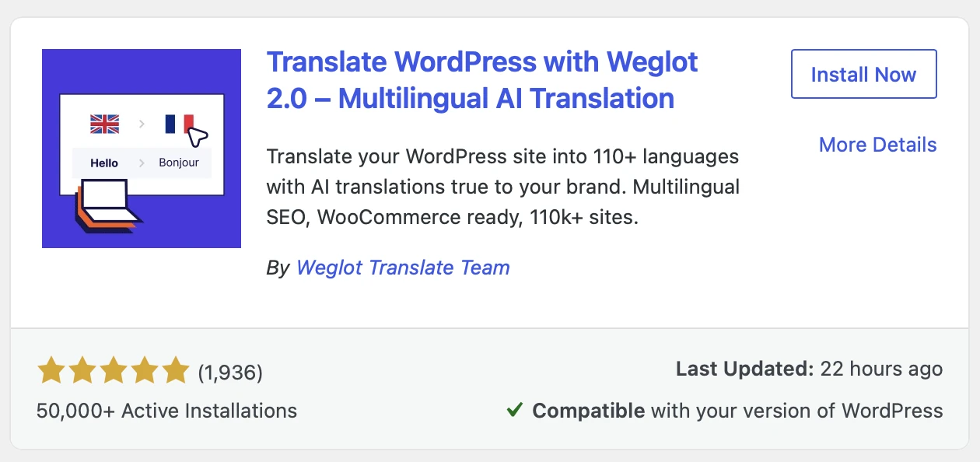
Task: Click the 50,000+ Active Installations text
Action: [x=166, y=411]
